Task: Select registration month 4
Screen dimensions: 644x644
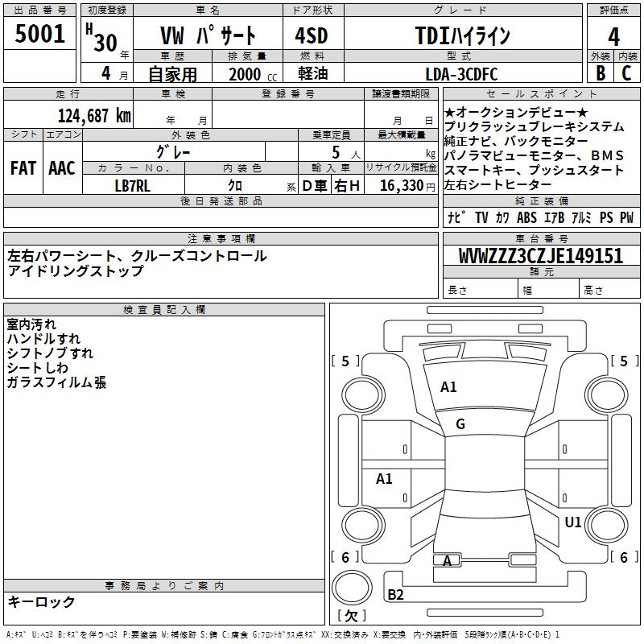Action: (x=106, y=73)
